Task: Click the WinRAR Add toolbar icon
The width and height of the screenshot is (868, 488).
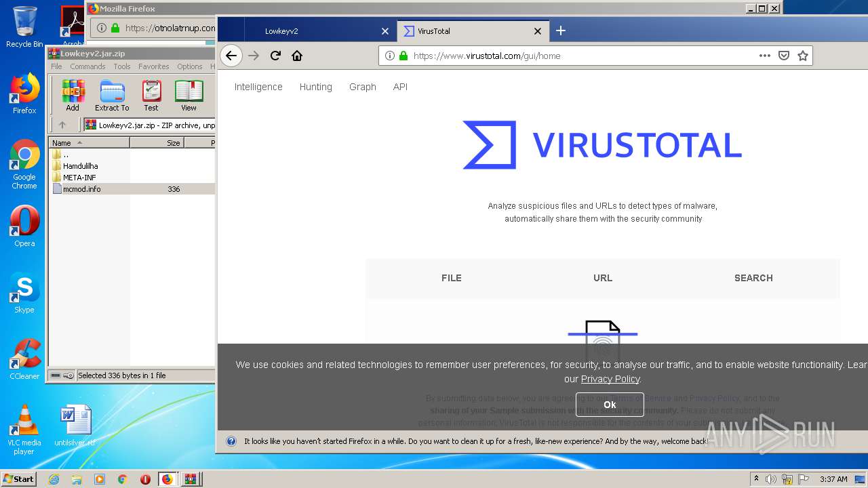Action: click(73, 96)
